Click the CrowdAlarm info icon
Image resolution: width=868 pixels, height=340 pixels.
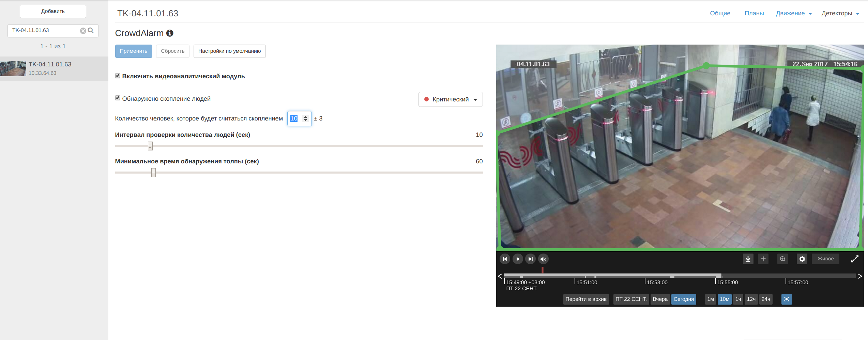coord(170,33)
